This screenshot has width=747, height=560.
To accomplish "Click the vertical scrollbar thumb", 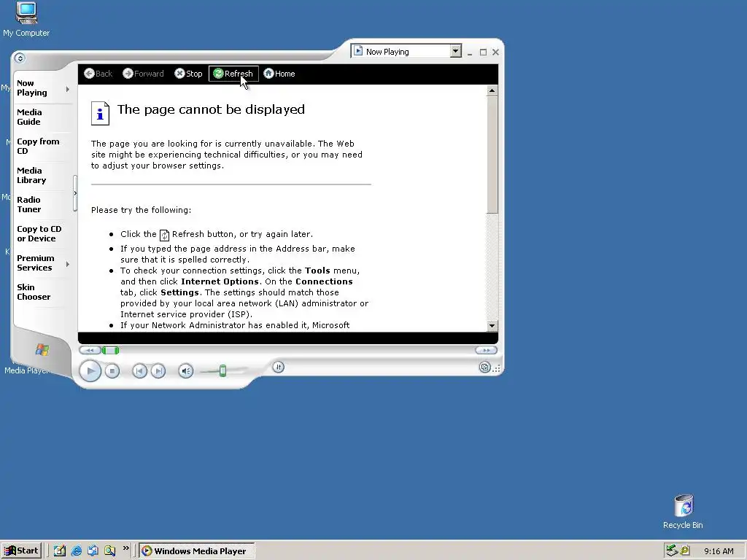I will pos(492,155).
